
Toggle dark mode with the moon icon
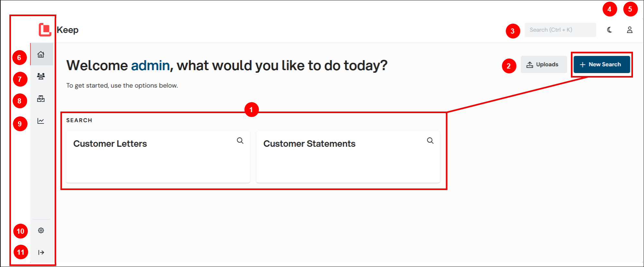(x=609, y=30)
